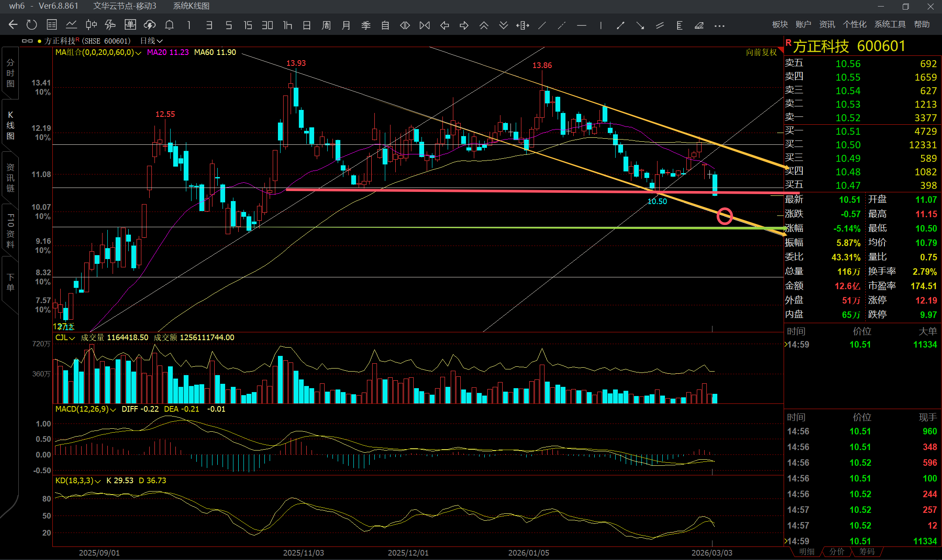Switch to the 分价 bottom tab

tap(836, 552)
